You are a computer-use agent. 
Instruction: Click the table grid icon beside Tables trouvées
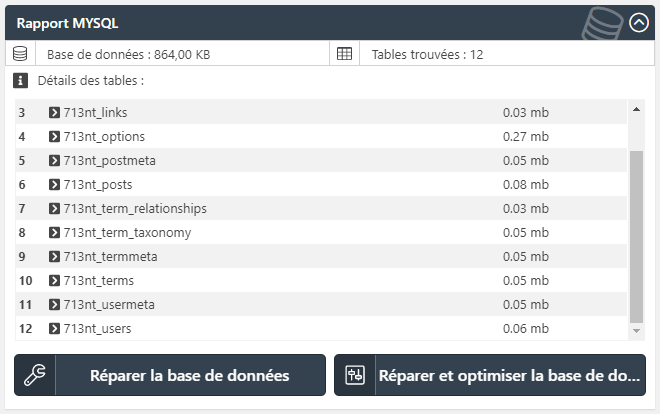click(344, 54)
